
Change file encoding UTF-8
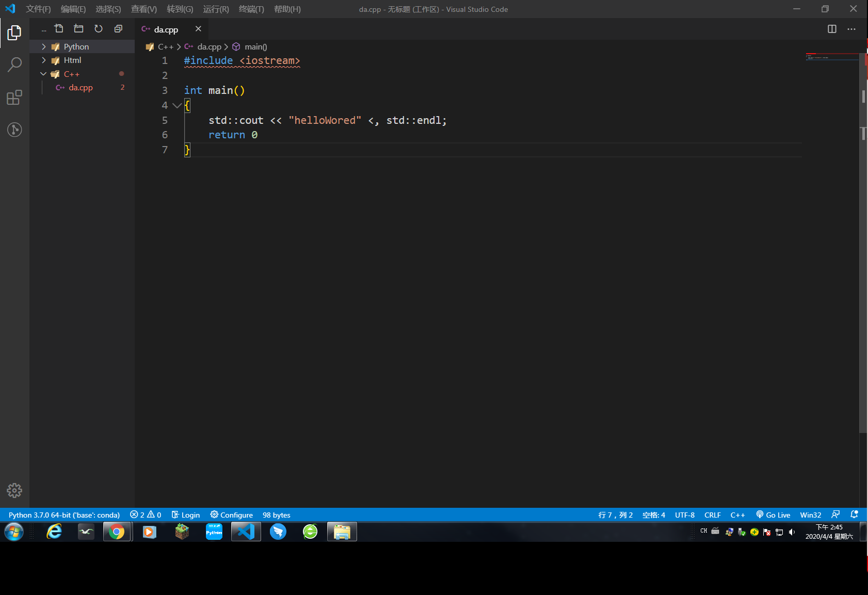tap(685, 515)
